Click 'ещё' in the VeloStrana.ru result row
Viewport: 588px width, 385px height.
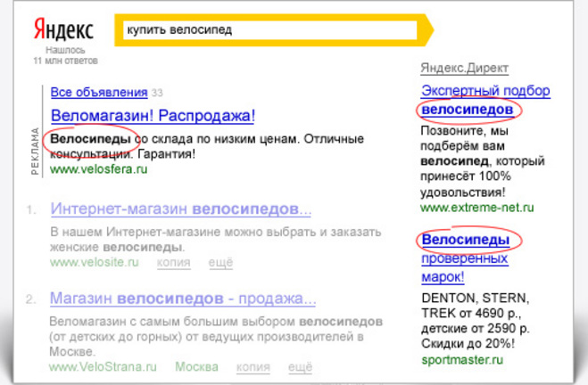(x=300, y=366)
